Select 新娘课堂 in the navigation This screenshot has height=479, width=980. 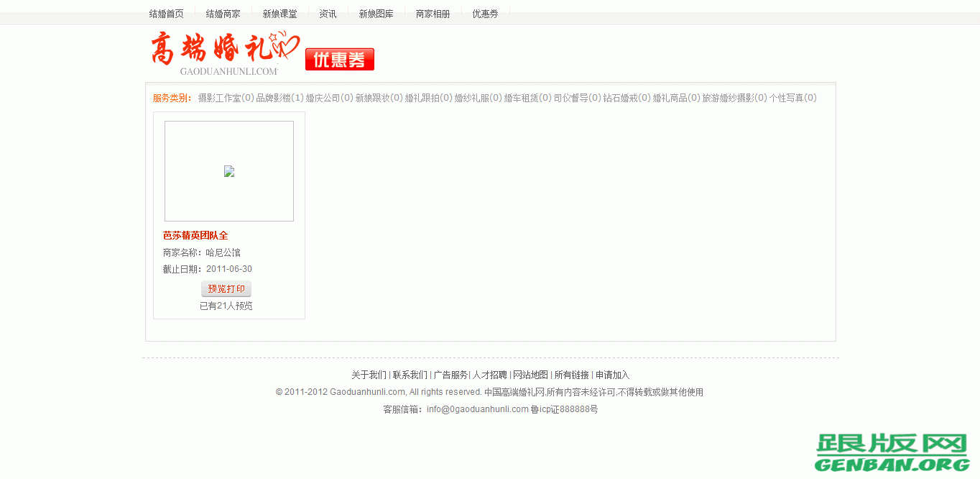pos(279,13)
